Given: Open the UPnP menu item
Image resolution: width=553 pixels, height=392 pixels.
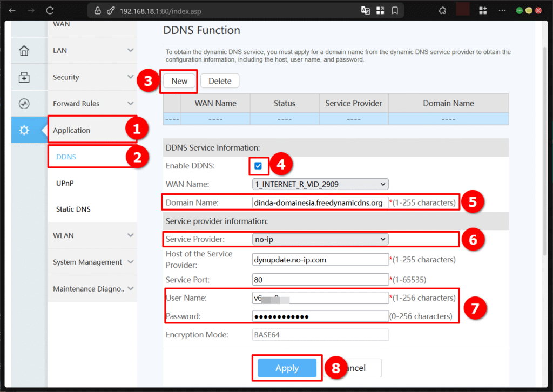Looking at the screenshot, I should coord(65,183).
